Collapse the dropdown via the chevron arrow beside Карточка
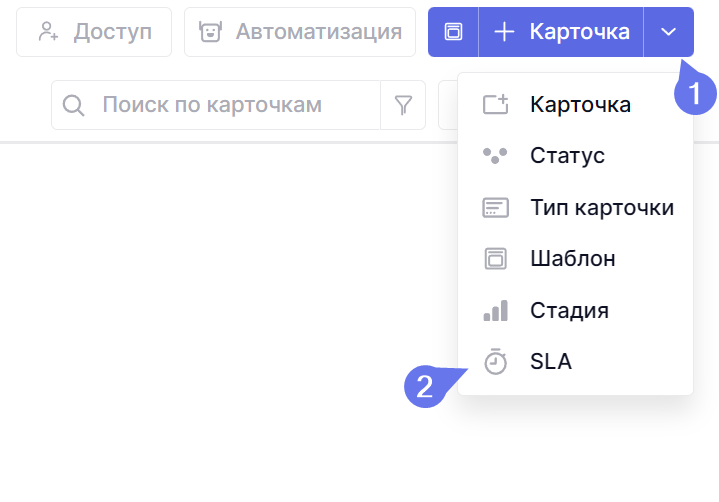 [x=669, y=32]
